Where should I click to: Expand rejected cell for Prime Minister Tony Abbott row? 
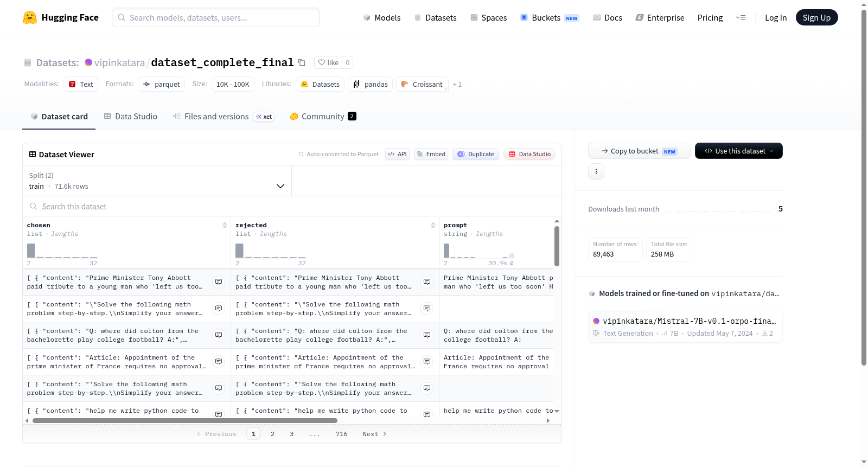click(x=427, y=282)
